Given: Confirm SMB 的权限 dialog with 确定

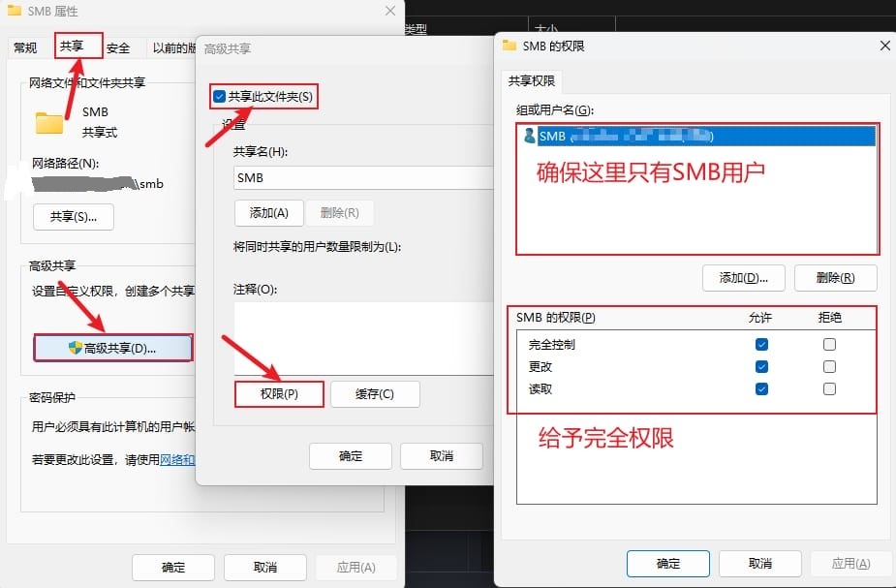Looking at the screenshot, I should coord(668,564).
